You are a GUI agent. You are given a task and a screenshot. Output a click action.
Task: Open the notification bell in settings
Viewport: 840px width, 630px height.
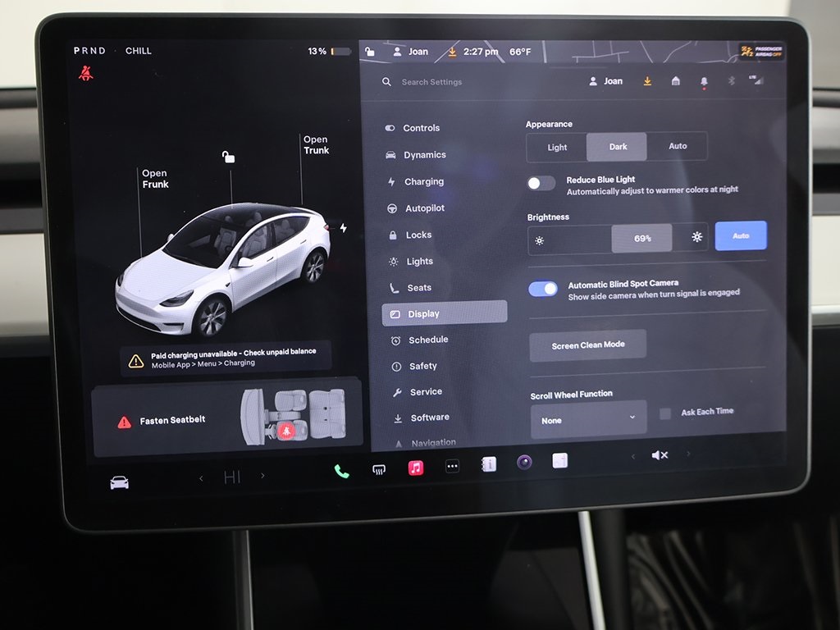(x=703, y=80)
